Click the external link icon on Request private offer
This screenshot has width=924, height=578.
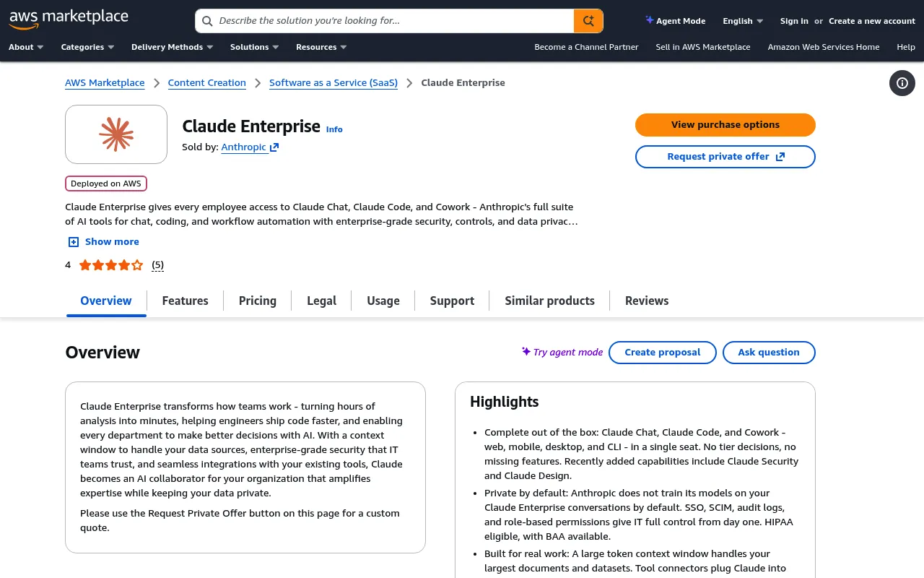coord(780,157)
